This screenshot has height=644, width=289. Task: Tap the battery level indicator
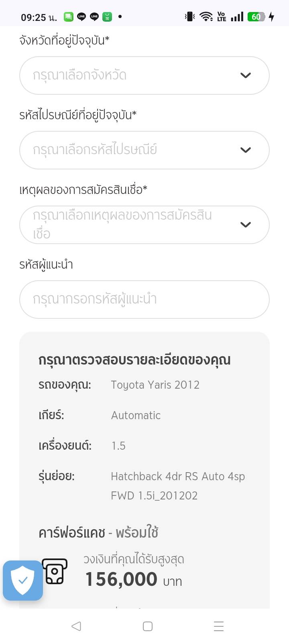pyautogui.click(x=256, y=17)
